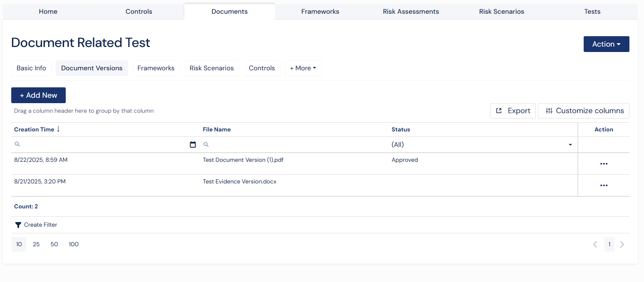644x282 pixels.
Task: Click the calendar icon in Creation Time filter
Action: point(193,145)
